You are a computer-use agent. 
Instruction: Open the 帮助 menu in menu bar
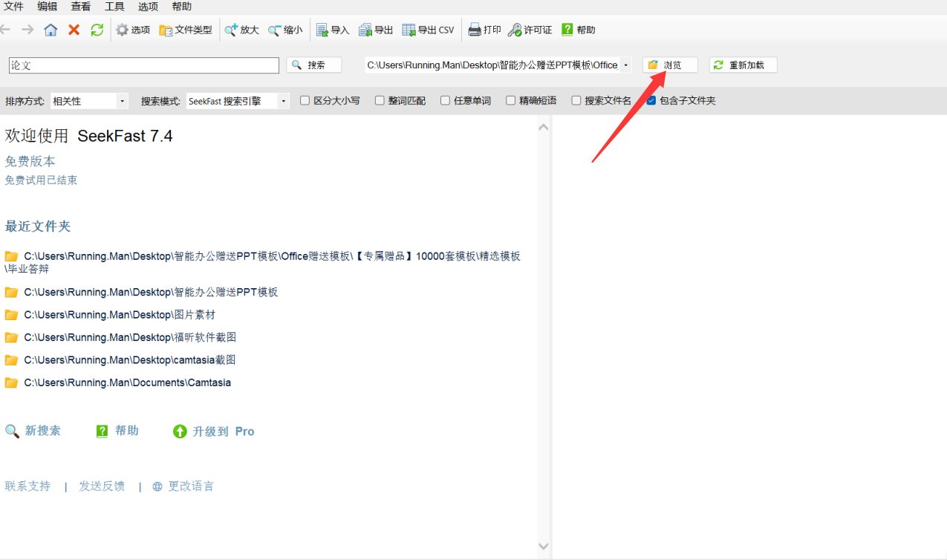[x=181, y=7]
